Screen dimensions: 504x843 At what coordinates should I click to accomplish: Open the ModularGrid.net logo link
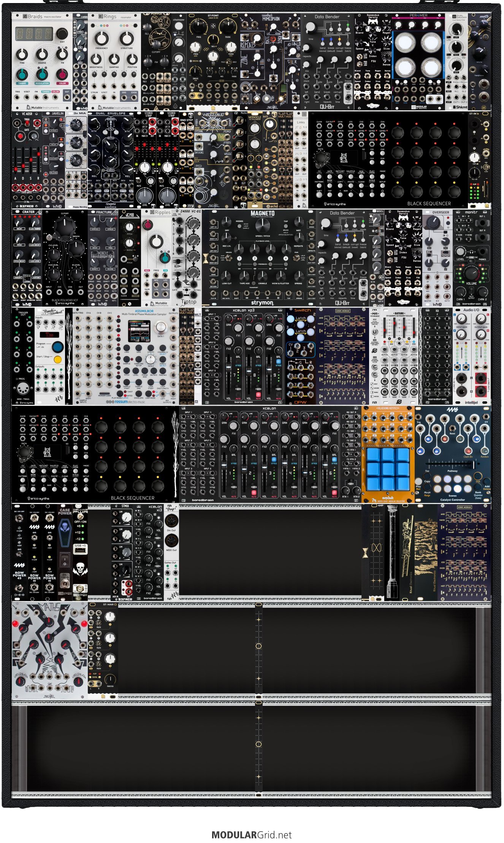[x=252, y=835]
